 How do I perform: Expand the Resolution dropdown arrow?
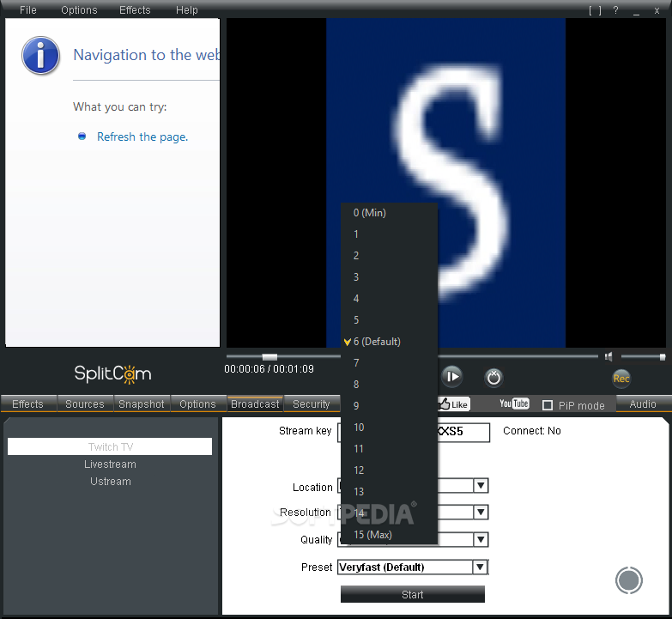(481, 513)
